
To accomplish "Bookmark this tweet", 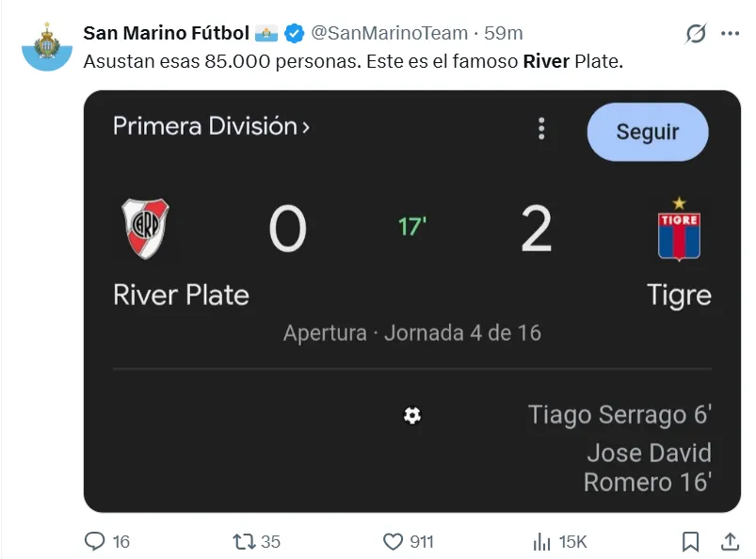I will (690, 541).
